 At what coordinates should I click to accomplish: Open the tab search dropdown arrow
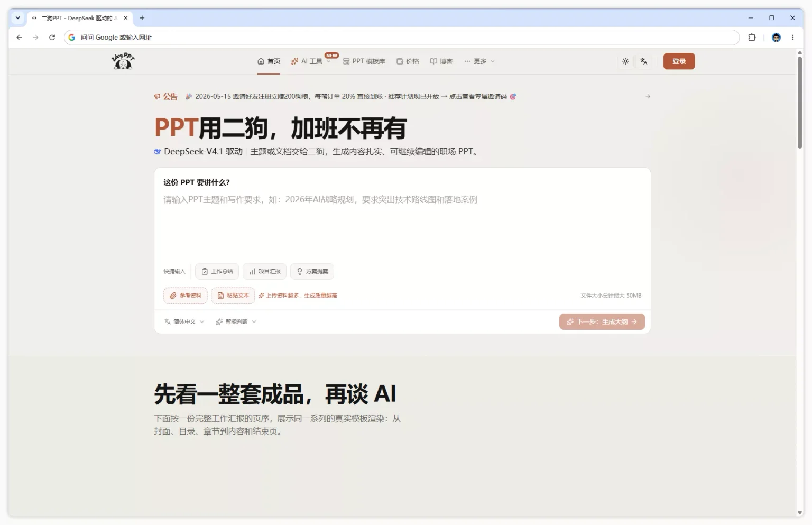(17, 18)
